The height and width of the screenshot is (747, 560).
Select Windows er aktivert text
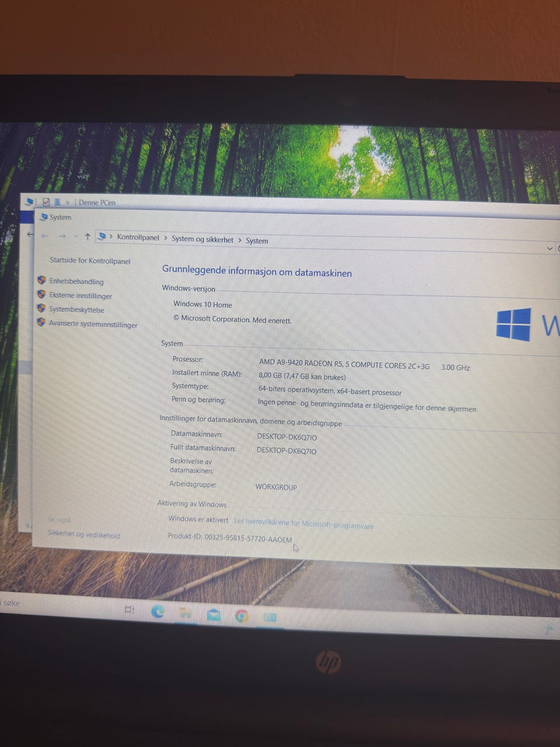[198, 519]
